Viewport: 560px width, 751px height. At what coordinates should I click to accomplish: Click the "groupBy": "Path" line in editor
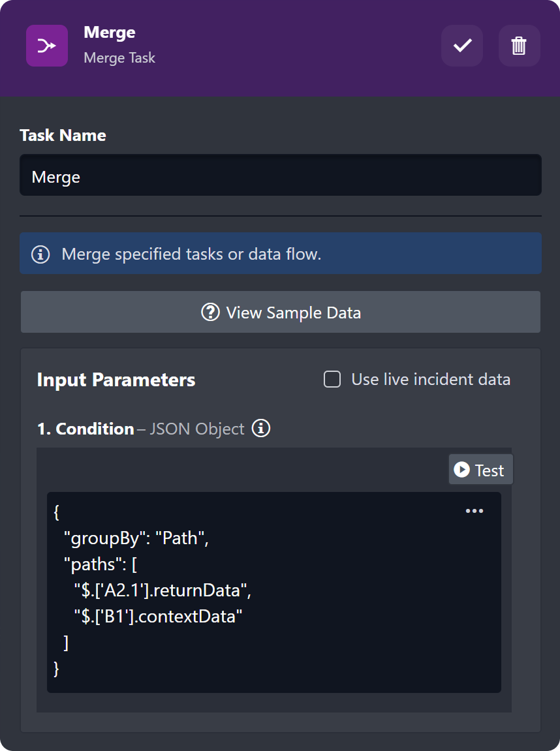click(135, 538)
